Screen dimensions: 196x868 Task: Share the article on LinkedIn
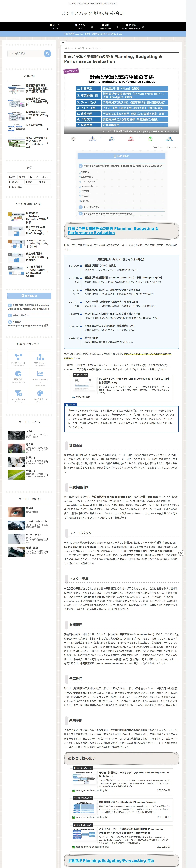(x=169, y=138)
